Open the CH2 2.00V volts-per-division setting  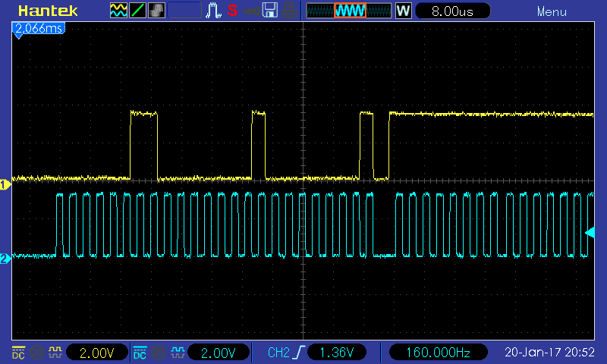coord(219,353)
